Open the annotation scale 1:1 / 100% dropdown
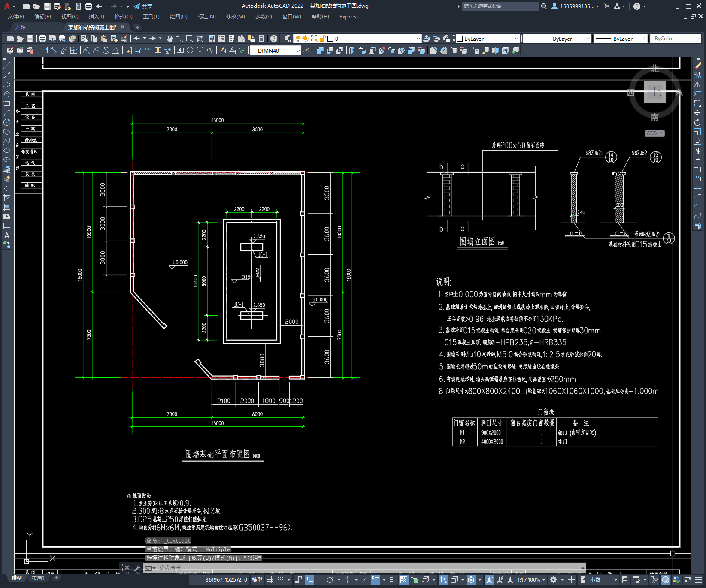This screenshot has width=706, height=588. pos(531,580)
